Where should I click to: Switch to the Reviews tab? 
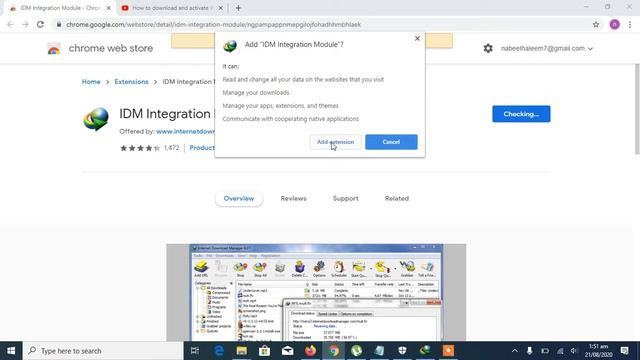click(293, 198)
